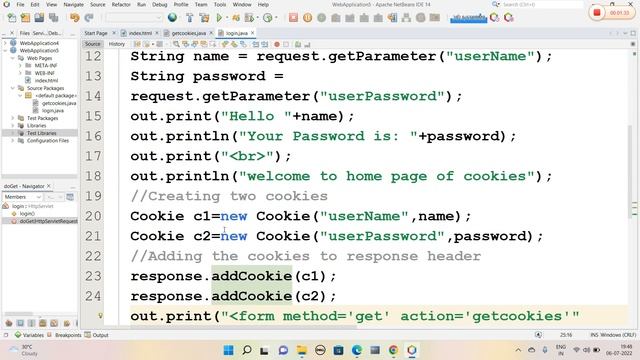Click the Build Project hammer icon
Viewport: 640px width, 360px height.
coord(189,18)
